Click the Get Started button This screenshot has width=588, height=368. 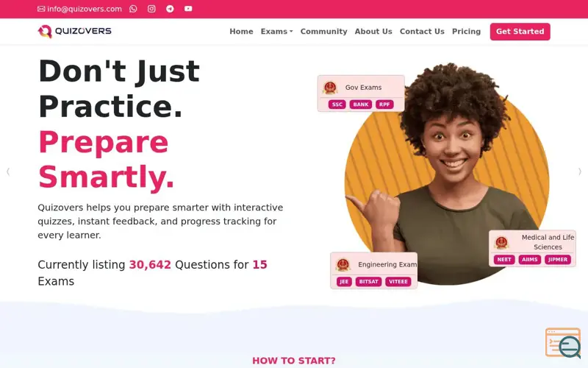[x=520, y=32]
